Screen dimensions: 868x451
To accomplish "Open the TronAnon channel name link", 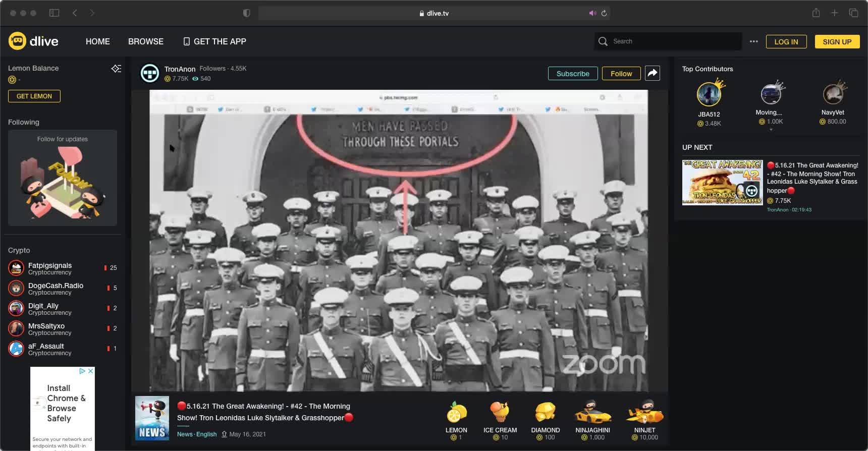I will coord(180,69).
